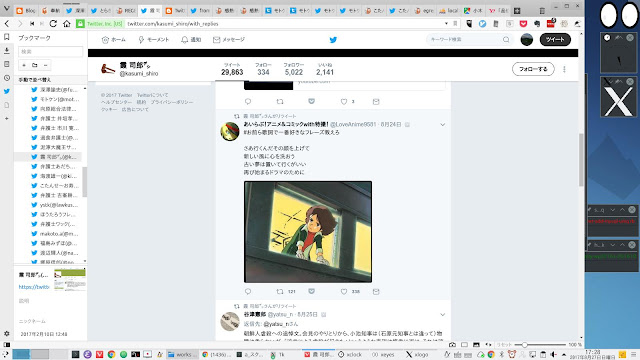Click the Tweet compose button
This screenshot has height=360, width=640.
pos(555,40)
